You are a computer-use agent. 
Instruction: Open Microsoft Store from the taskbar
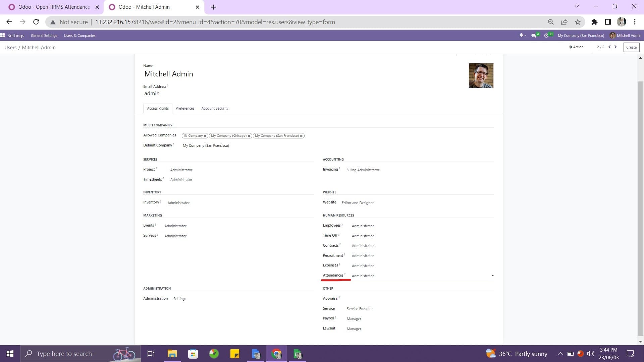coord(193,354)
